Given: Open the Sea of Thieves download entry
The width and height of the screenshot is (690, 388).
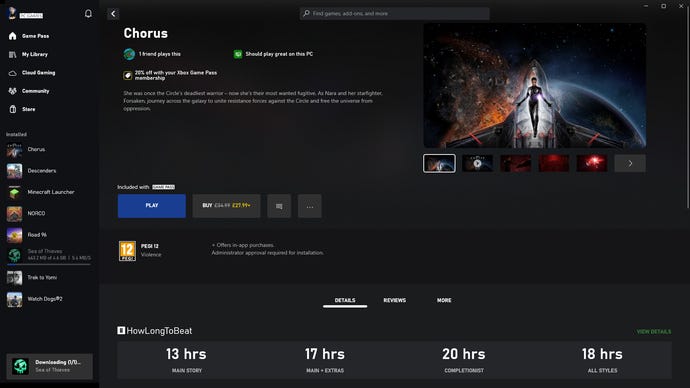Looking at the screenshot, I should coord(48,255).
